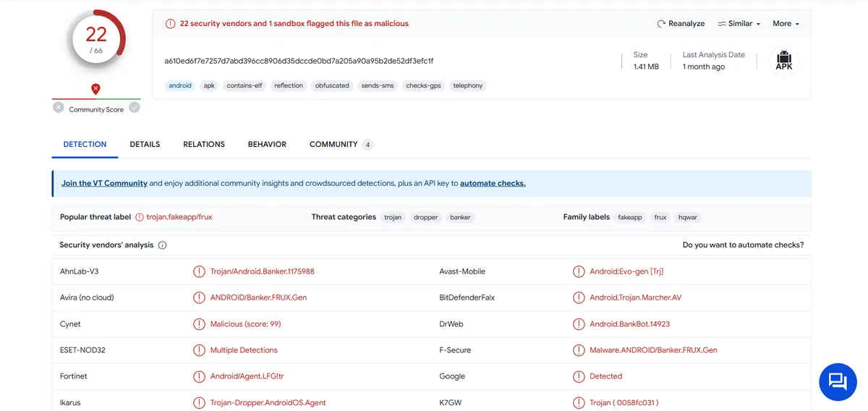
Task: Go to the COMMUNITY tab
Action: [x=333, y=145]
